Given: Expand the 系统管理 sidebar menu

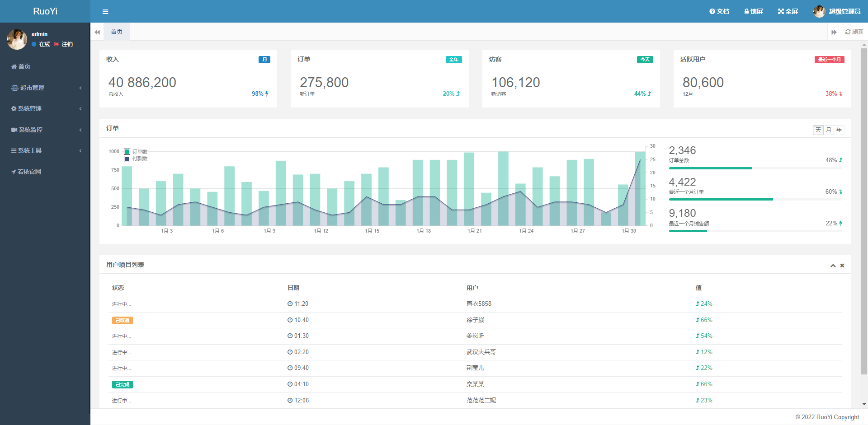Looking at the screenshot, I should [x=45, y=108].
